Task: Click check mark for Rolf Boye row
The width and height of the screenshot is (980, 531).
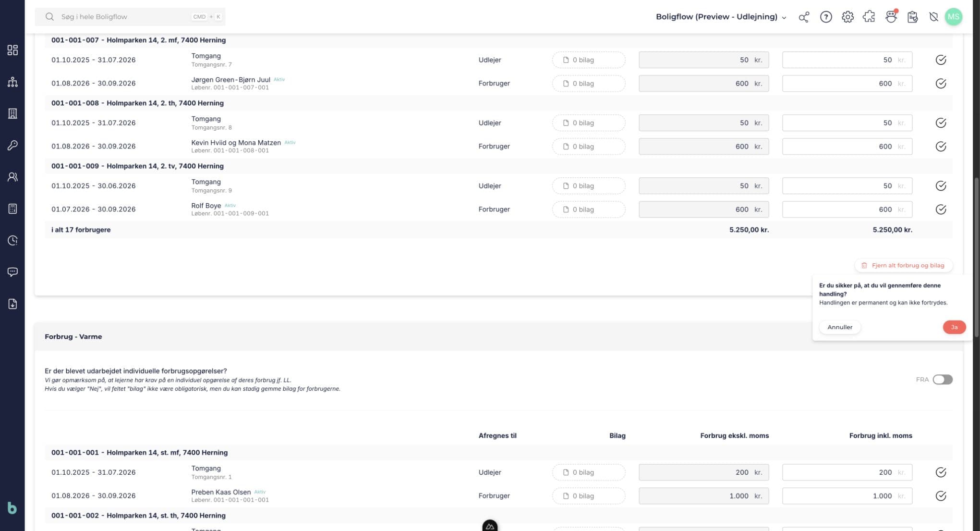Action: 941,210
